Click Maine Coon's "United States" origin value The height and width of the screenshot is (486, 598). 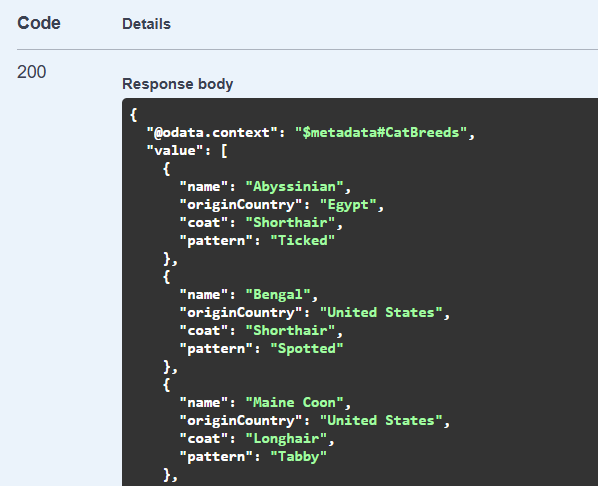[381, 420]
